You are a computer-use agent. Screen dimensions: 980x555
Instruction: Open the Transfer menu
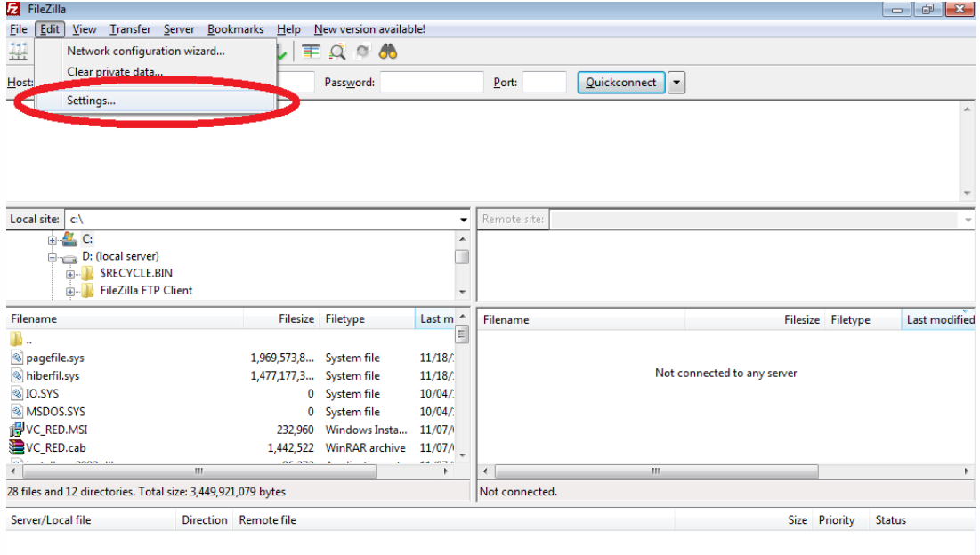(130, 29)
